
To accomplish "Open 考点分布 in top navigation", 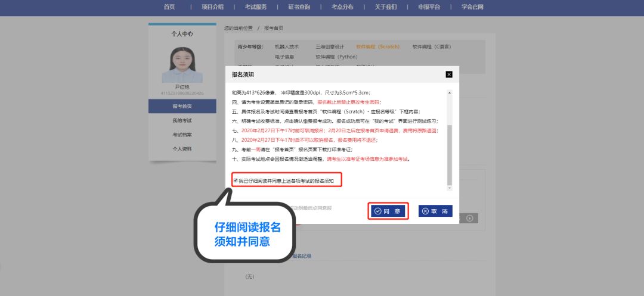I will pyautogui.click(x=342, y=7).
